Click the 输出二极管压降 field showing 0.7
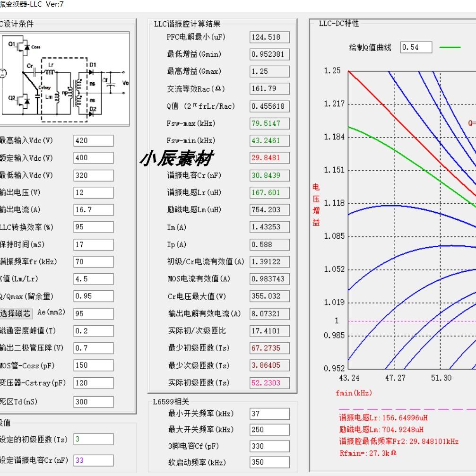 94,348
